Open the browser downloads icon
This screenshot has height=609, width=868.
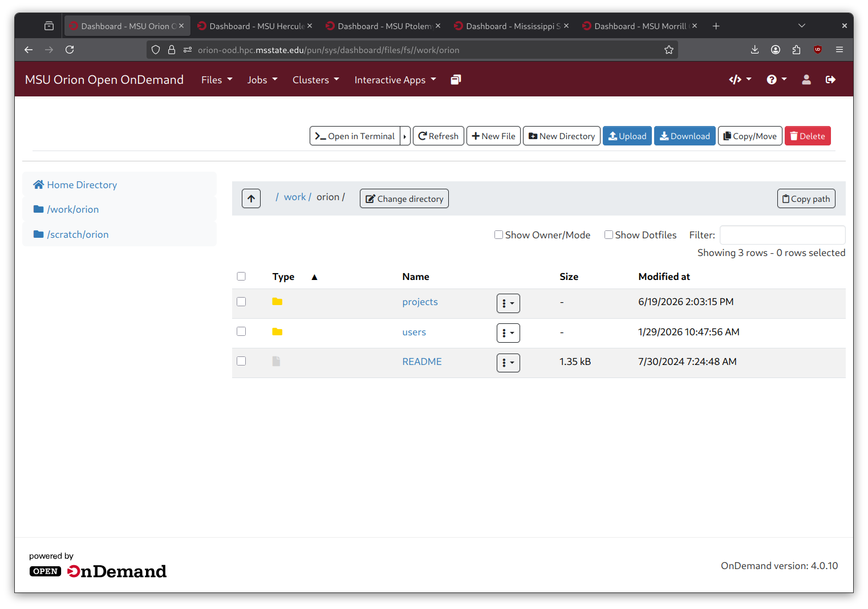tap(755, 50)
